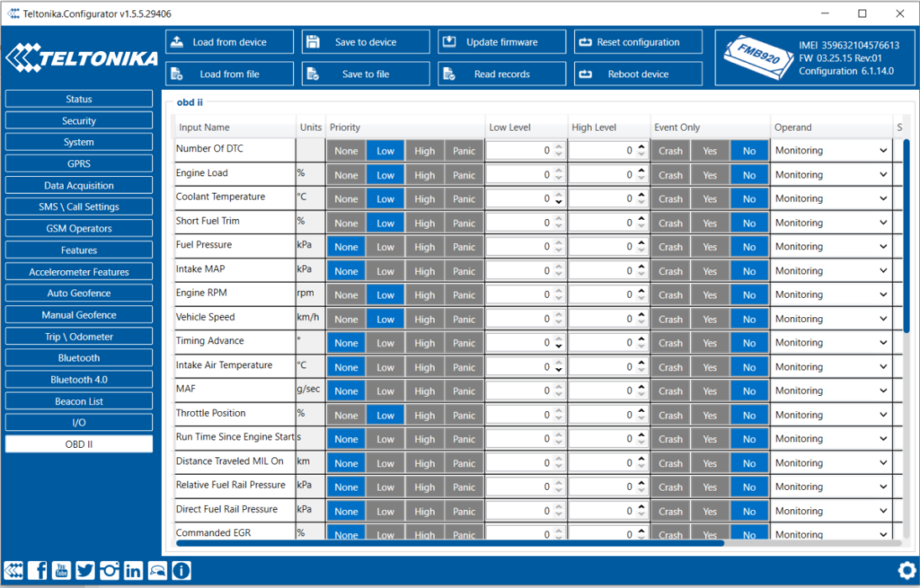Image resolution: width=920 pixels, height=588 pixels.
Task: Open the Bluetooth 4.0 section
Action: pos(79,380)
